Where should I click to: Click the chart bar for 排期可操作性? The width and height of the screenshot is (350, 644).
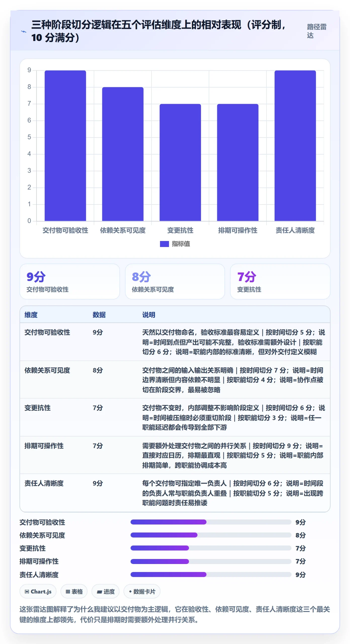point(238,163)
